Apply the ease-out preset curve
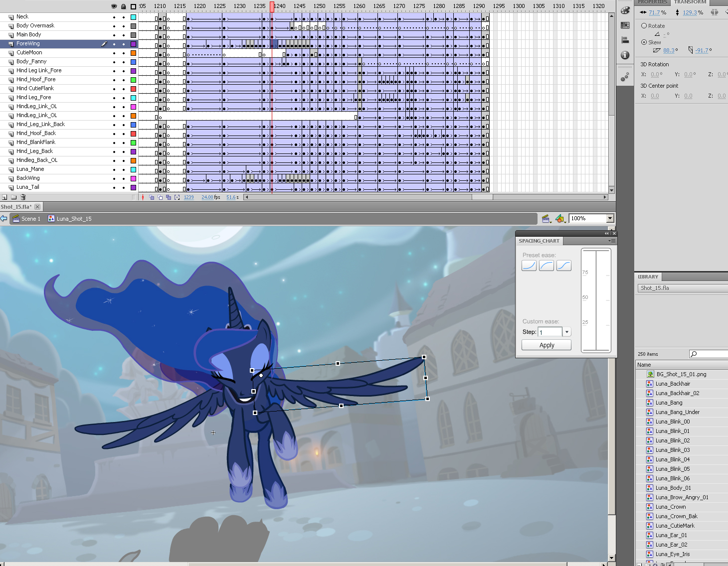 [546, 266]
